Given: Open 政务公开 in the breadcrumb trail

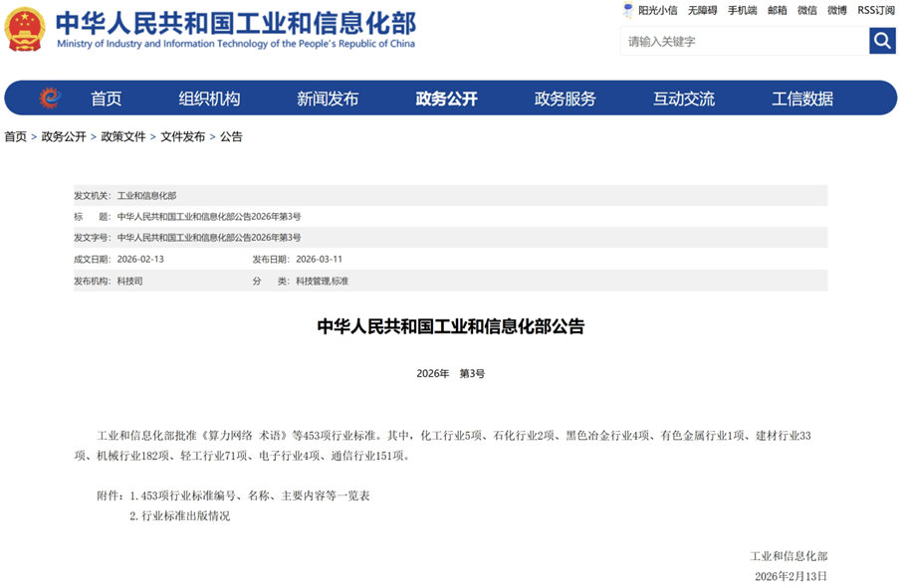Looking at the screenshot, I should [x=65, y=136].
